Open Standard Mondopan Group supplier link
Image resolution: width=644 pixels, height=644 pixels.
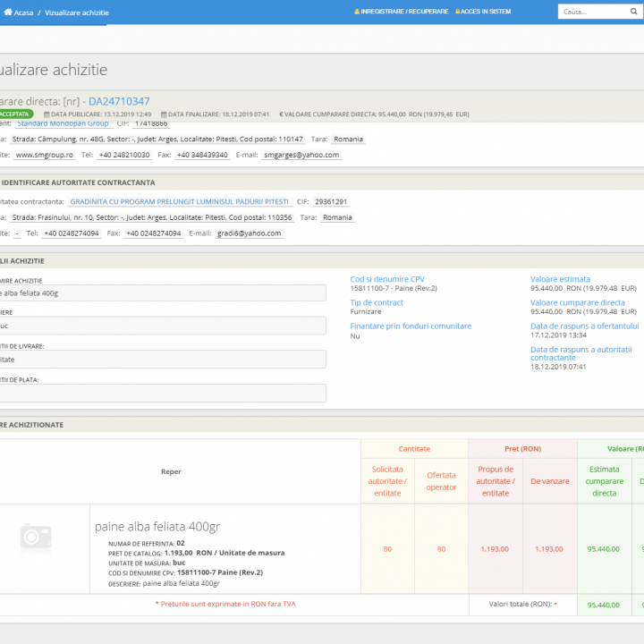tap(63, 123)
